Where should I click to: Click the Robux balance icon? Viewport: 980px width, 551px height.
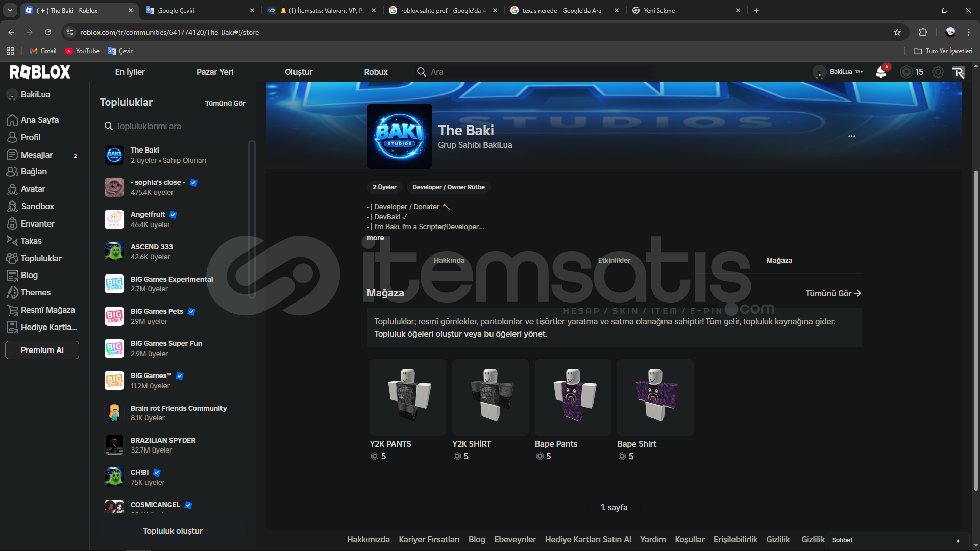906,72
